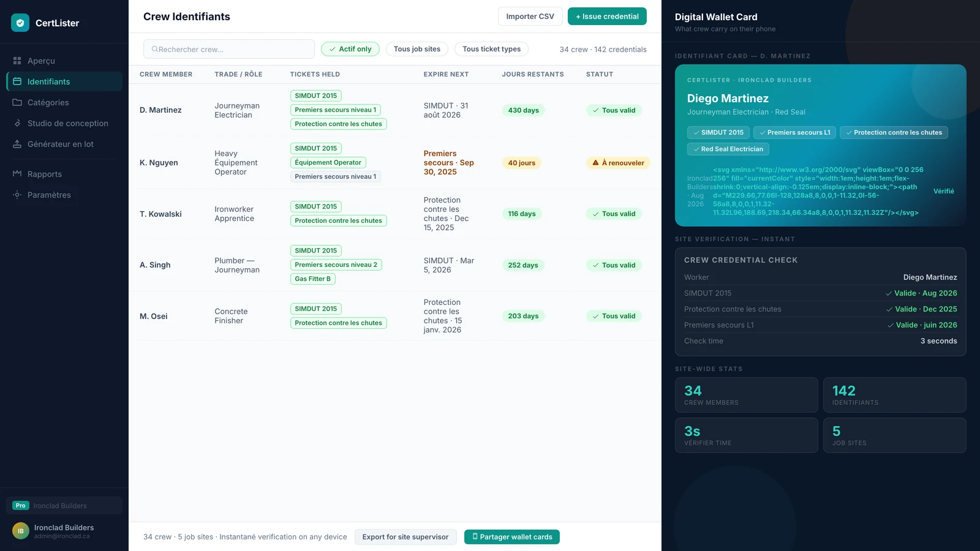Open Aperçu via its grid icon
980x551 pixels.
click(x=17, y=61)
